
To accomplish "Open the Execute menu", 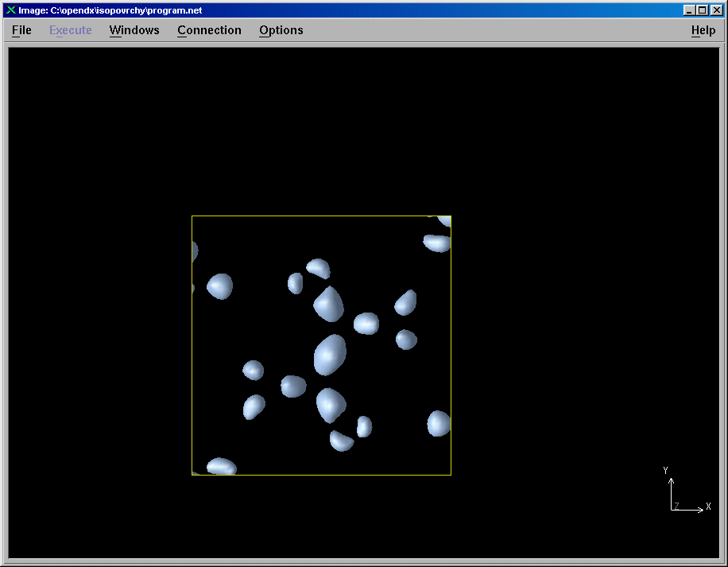I will tap(71, 30).
